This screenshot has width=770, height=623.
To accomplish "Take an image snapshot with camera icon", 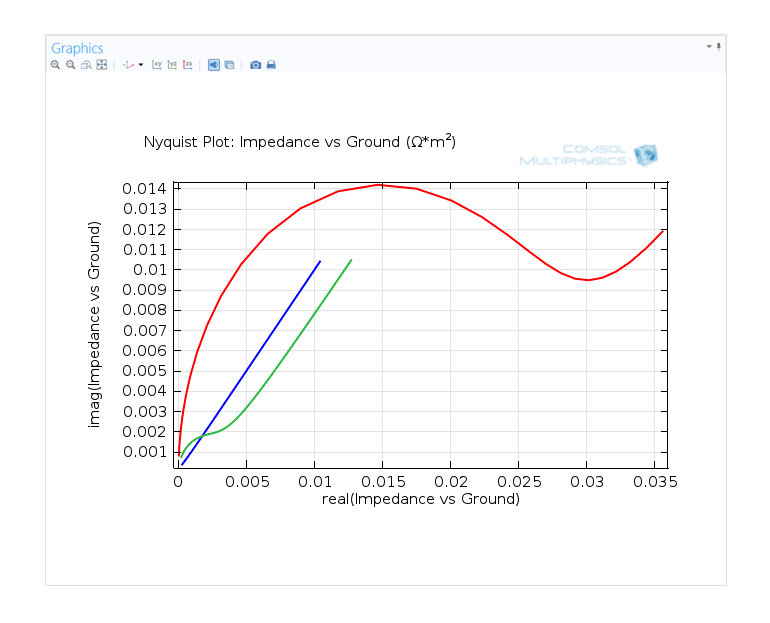I will tap(256, 65).
